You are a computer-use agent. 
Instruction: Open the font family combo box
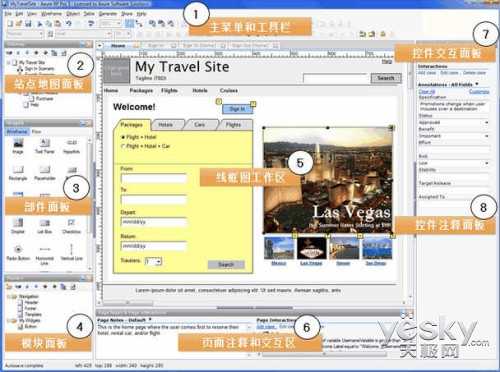point(83,34)
